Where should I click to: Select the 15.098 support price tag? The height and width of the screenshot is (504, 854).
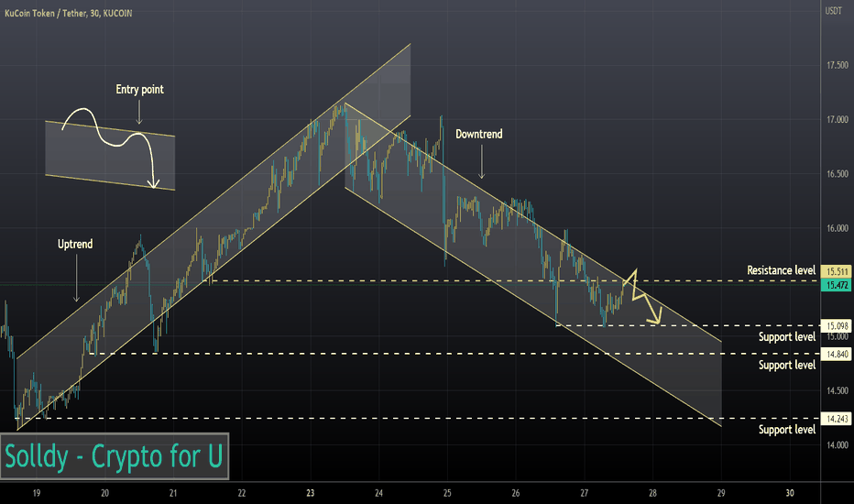pos(836,326)
